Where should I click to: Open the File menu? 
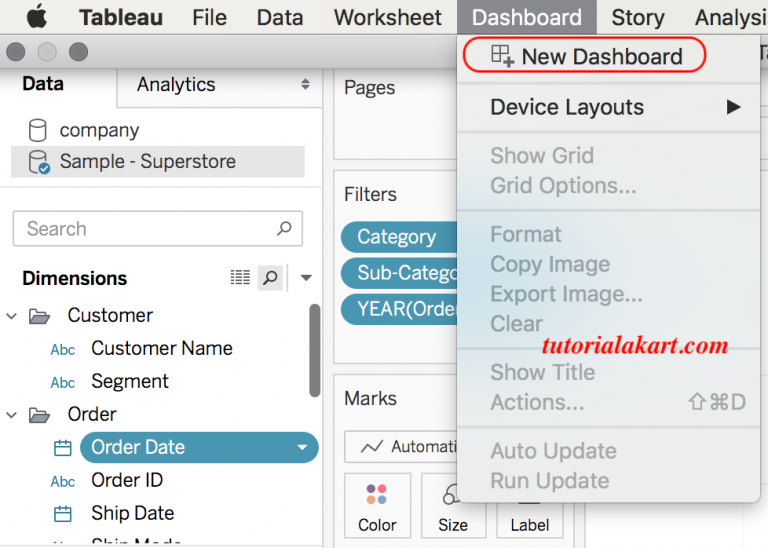[209, 18]
